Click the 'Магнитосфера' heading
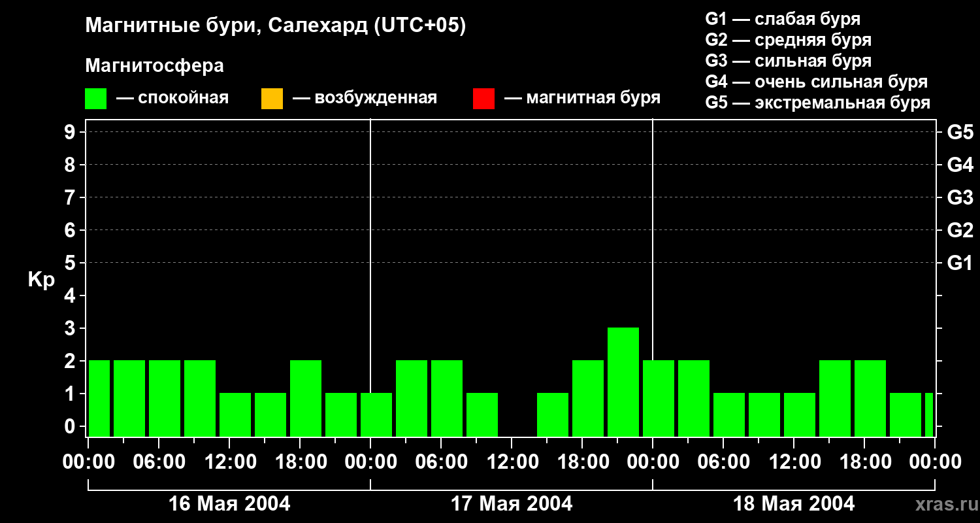The width and height of the screenshot is (980, 523). [x=154, y=66]
